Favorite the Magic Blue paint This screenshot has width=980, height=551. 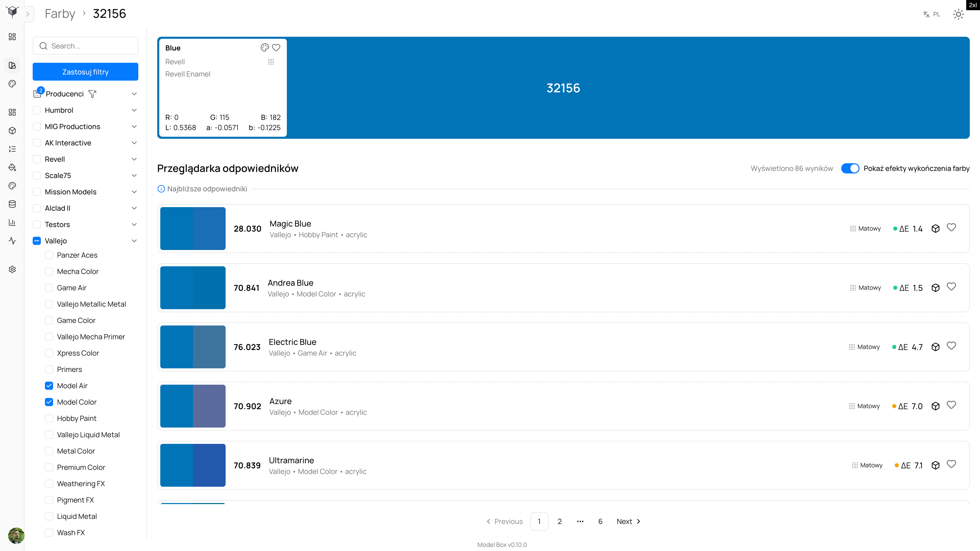[951, 228]
